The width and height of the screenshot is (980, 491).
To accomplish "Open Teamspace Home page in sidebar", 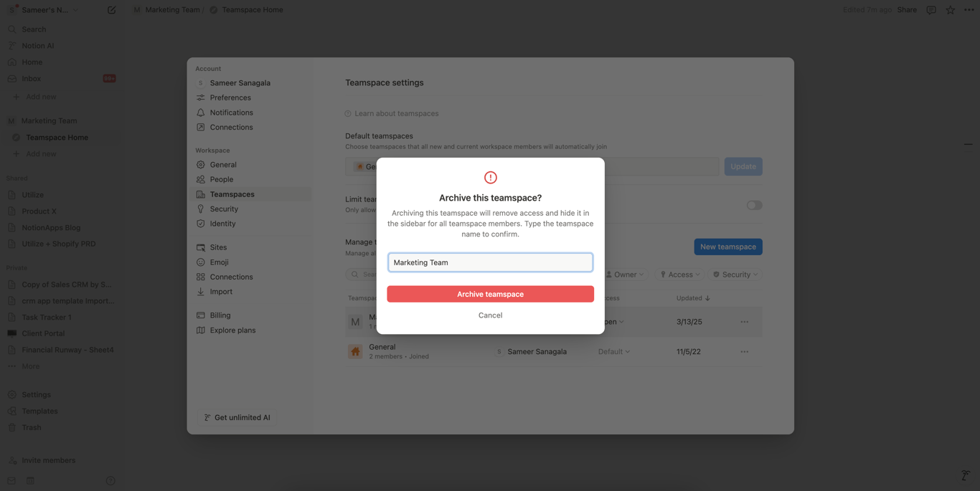I will pos(61,138).
